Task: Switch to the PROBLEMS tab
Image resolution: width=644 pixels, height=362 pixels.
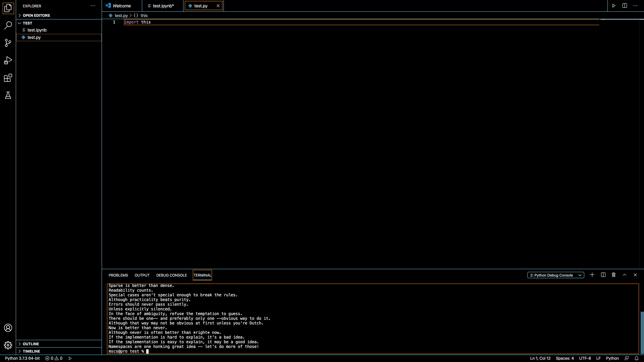Action: tap(118, 275)
